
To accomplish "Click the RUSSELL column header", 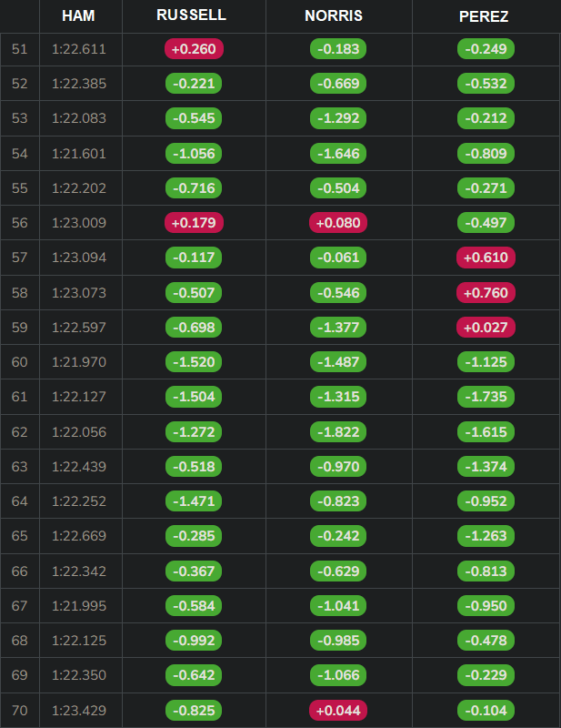I will [192, 15].
